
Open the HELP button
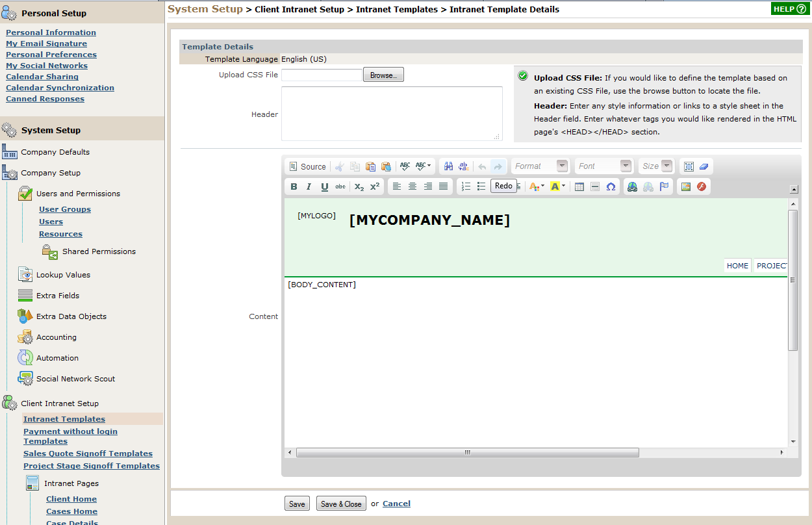click(x=789, y=8)
